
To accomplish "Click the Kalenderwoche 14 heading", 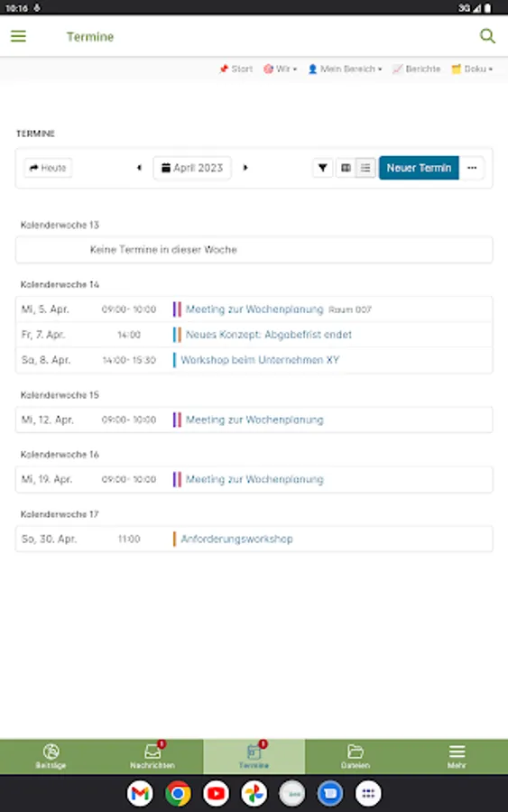I will [x=60, y=284].
